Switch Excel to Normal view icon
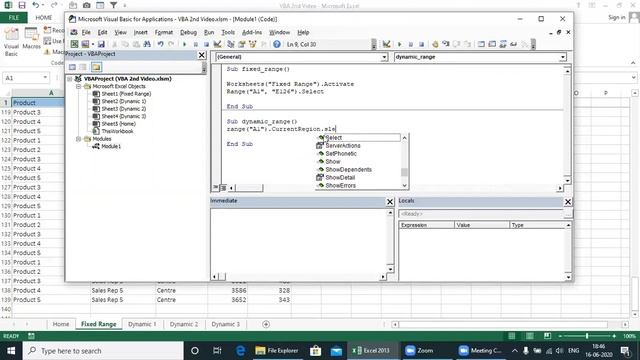Image resolution: width=640 pixels, height=360 pixels. [511, 336]
